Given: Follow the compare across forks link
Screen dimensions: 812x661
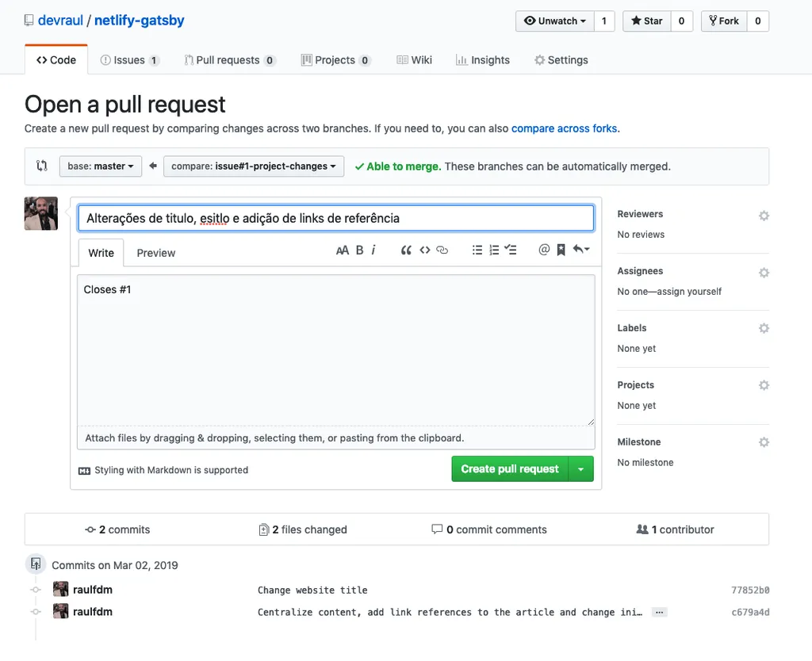Looking at the screenshot, I should click(565, 128).
